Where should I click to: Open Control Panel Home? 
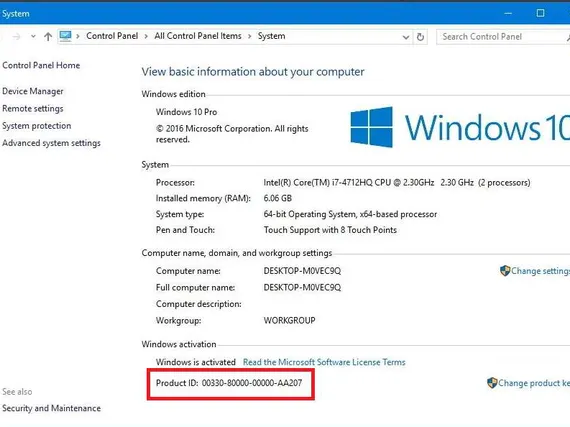(x=41, y=65)
